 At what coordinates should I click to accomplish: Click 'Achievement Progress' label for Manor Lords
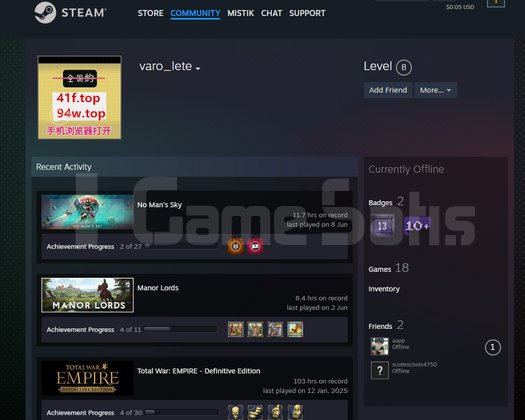point(80,330)
